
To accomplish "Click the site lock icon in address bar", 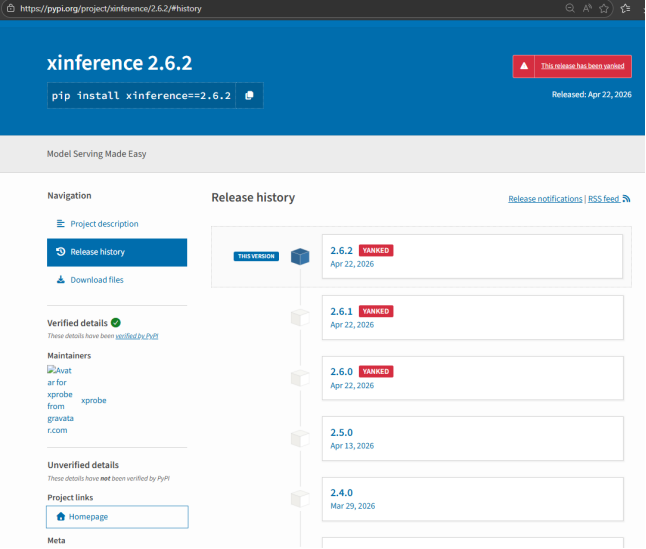I will click(11, 8).
